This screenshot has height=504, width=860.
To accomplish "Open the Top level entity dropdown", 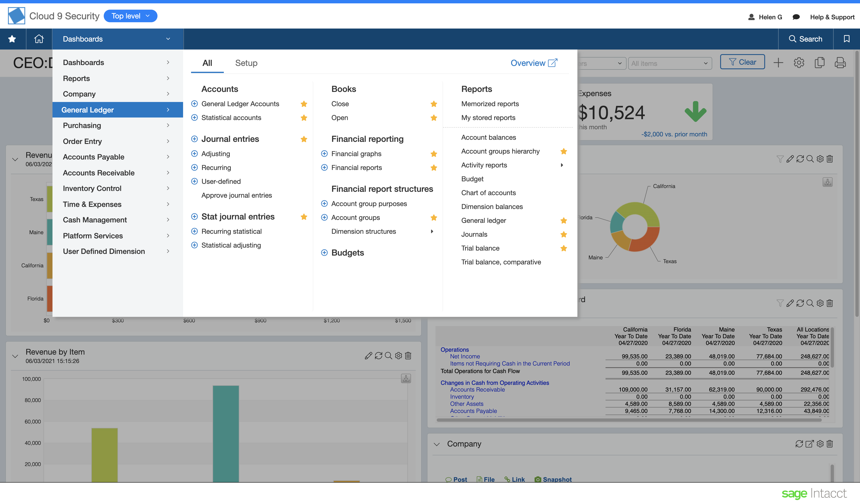I will click(x=130, y=16).
